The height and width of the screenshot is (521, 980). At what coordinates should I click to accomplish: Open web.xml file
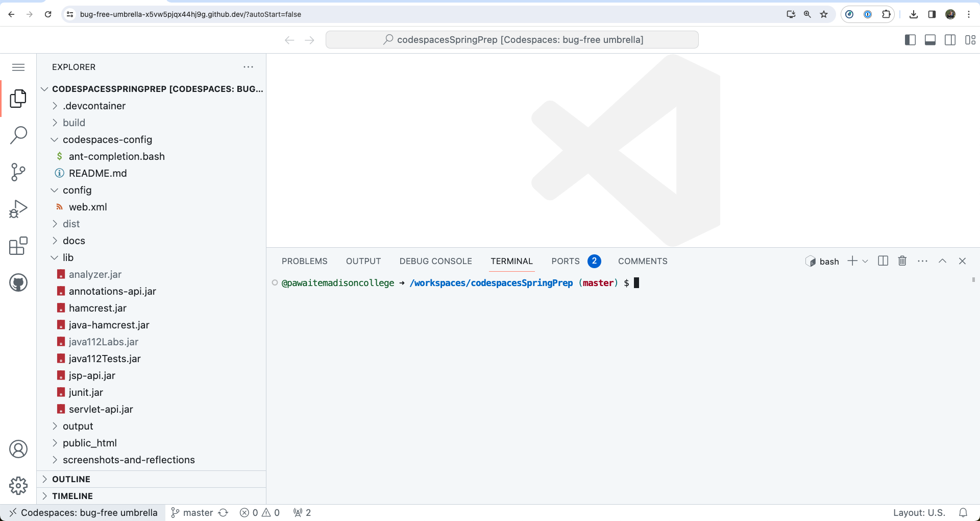(152, 207)
